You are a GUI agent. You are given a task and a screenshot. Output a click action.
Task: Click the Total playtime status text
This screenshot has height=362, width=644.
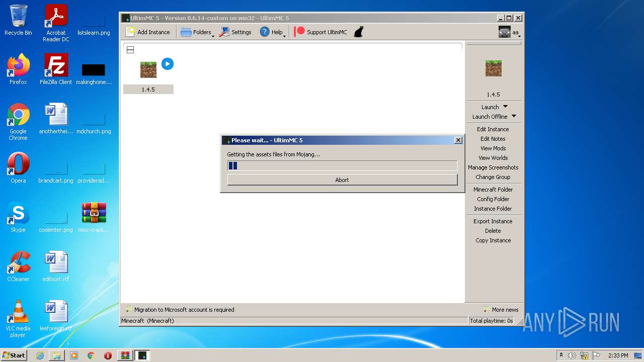point(492,321)
